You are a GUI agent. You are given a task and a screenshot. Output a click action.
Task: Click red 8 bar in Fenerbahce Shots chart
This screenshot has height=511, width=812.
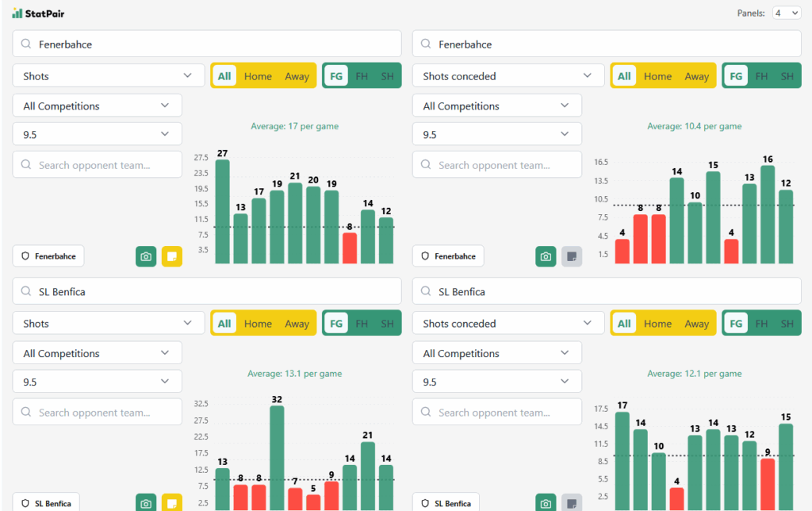(x=350, y=248)
